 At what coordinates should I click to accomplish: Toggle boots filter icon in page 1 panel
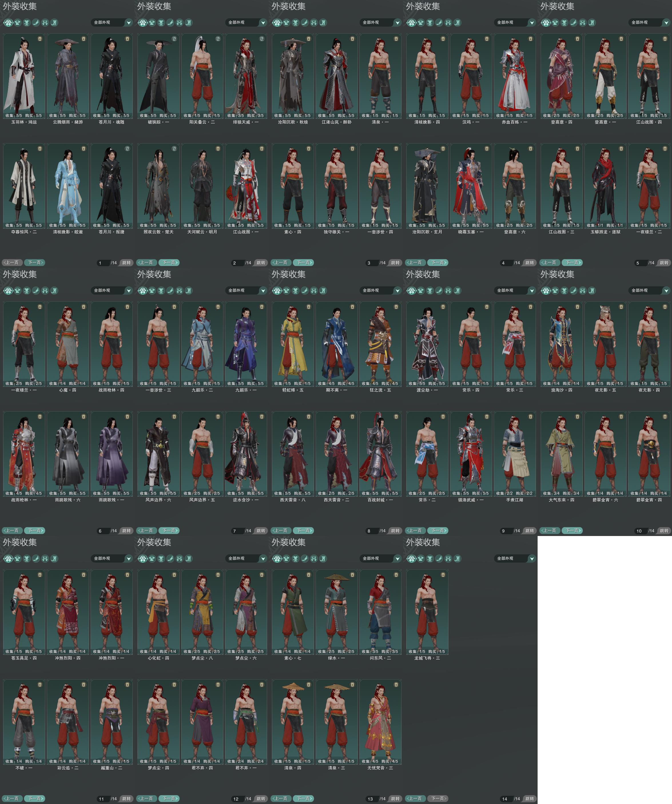tap(54, 23)
